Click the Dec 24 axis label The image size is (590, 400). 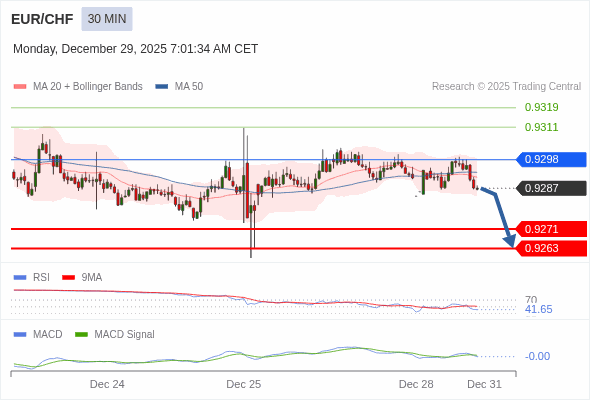[107, 384]
